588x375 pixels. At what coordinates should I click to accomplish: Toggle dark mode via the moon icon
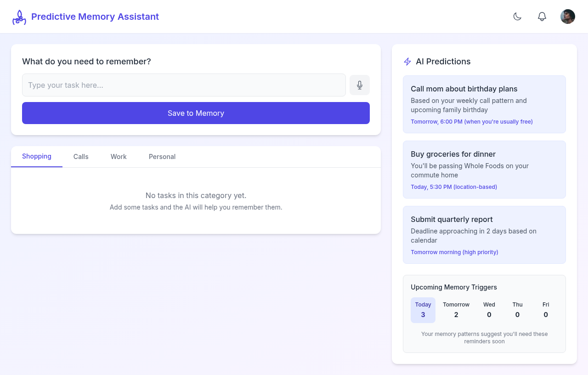tap(517, 16)
